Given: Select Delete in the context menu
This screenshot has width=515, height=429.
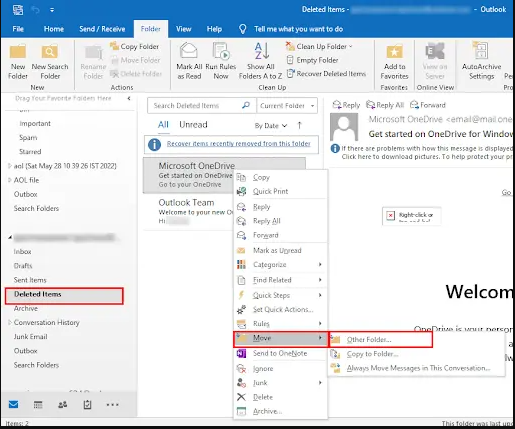Looking at the screenshot, I should point(280,397).
